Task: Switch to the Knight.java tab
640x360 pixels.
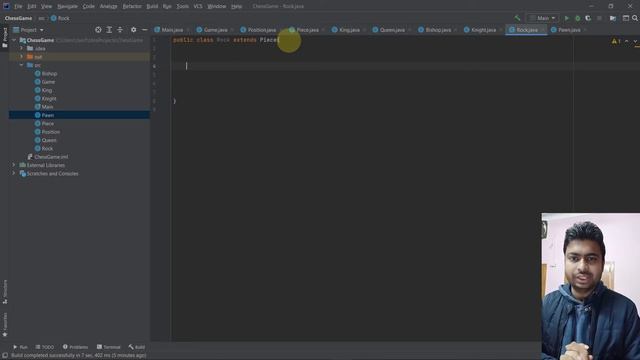Action: click(483, 30)
